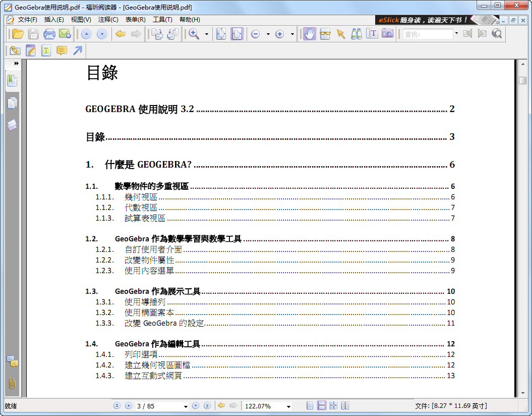Open the zoom percentage dropdown

288,406
